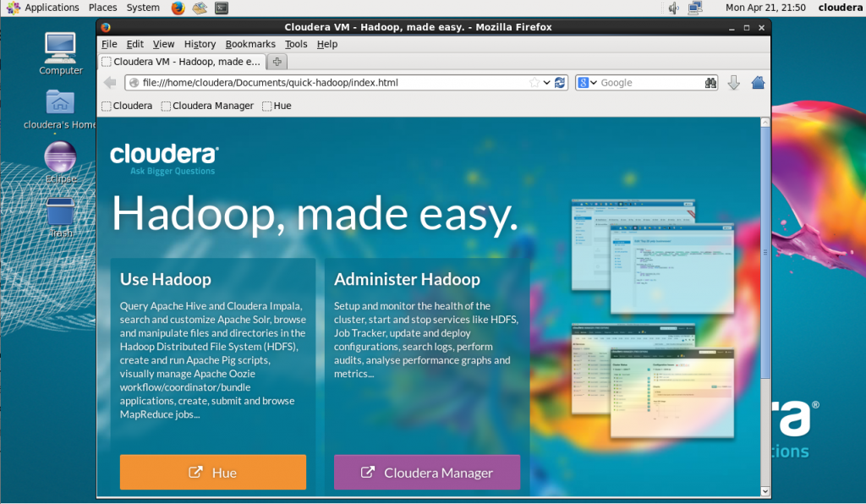The width and height of the screenshot is (866, 504).
Task: Open the Tools menu
Action: click(296, 44)
